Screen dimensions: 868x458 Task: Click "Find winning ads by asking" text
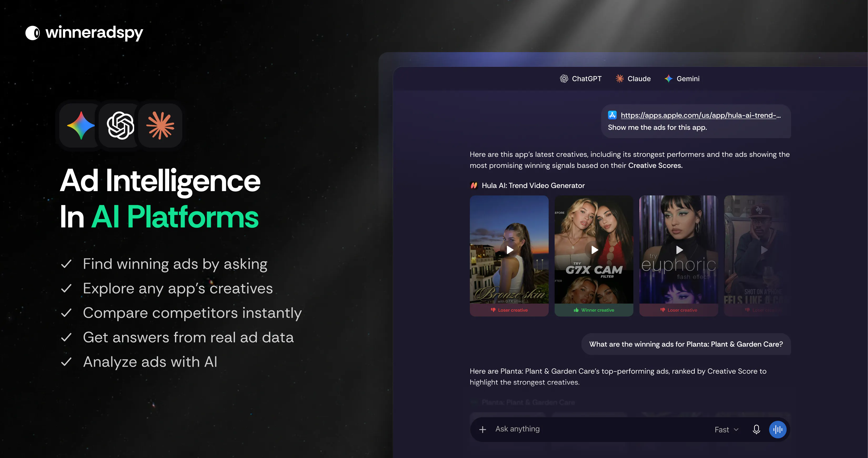click(x=175, y=264)
